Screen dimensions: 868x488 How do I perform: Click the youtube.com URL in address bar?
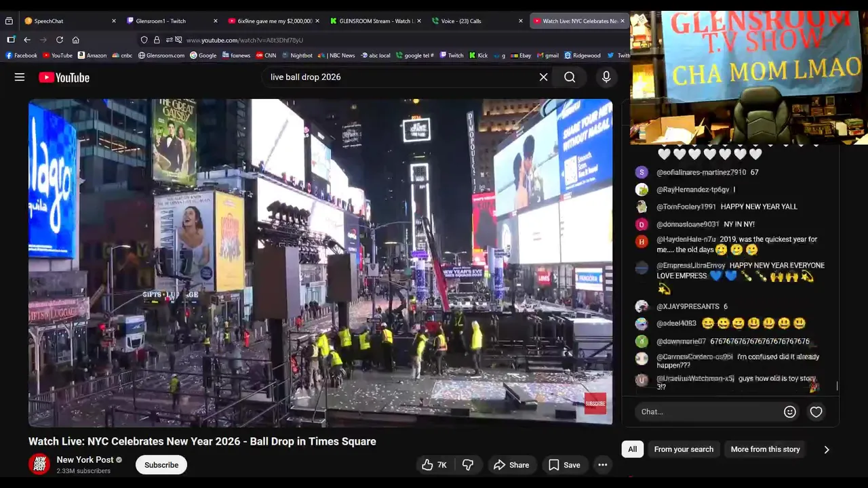(245, 40)
